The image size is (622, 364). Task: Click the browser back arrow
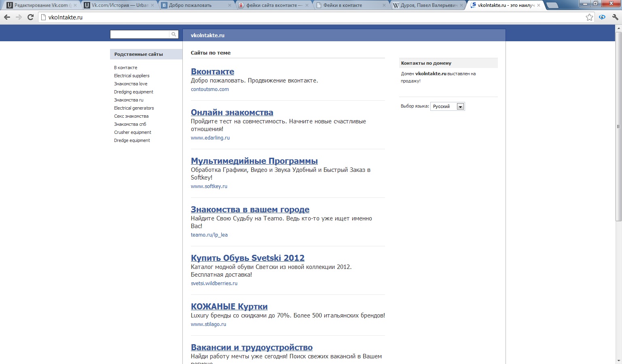pyautogui.click(x=7, y=17)
